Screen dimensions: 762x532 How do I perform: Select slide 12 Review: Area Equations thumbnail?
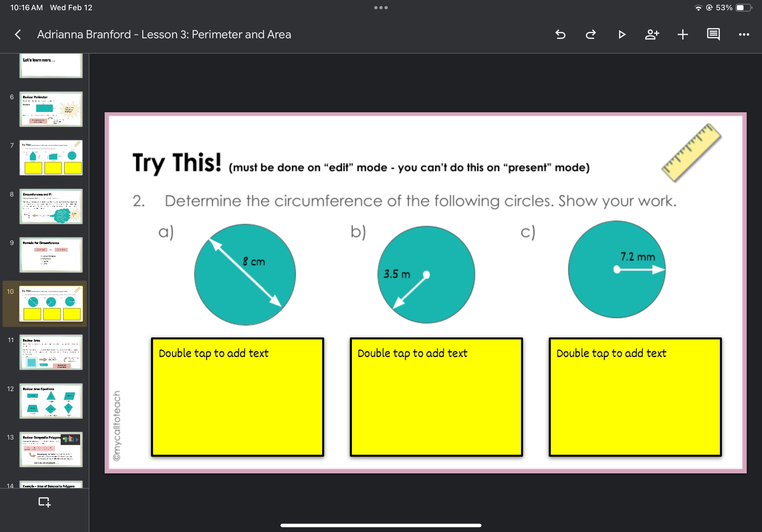(51, 401)
